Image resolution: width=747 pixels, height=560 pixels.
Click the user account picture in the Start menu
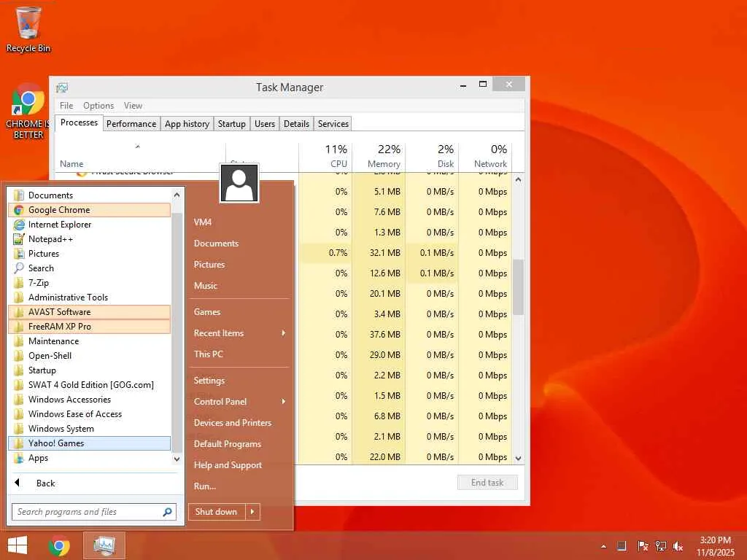click(x=239, y=183)
